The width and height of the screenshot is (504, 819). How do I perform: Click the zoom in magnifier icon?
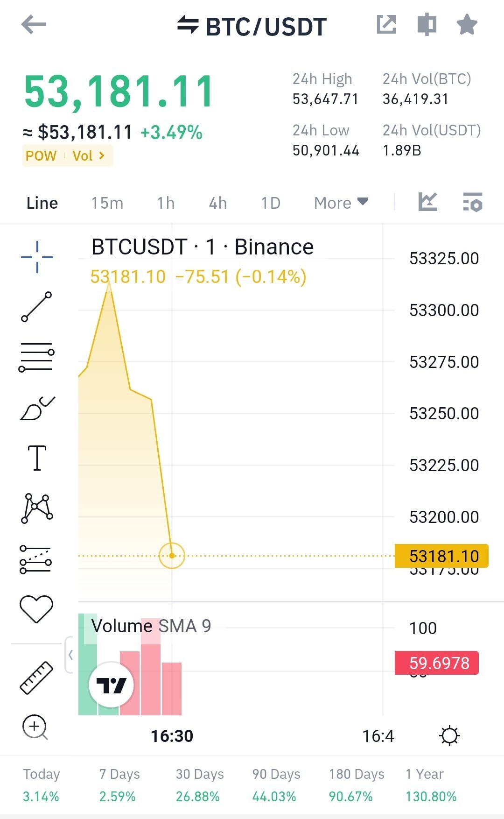(x=35, y=727)
